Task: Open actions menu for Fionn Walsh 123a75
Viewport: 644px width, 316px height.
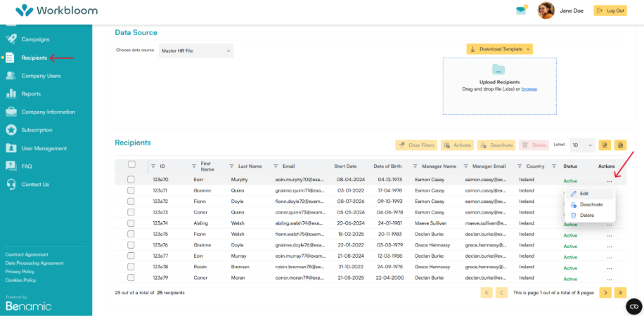Action: coord(609,235)
